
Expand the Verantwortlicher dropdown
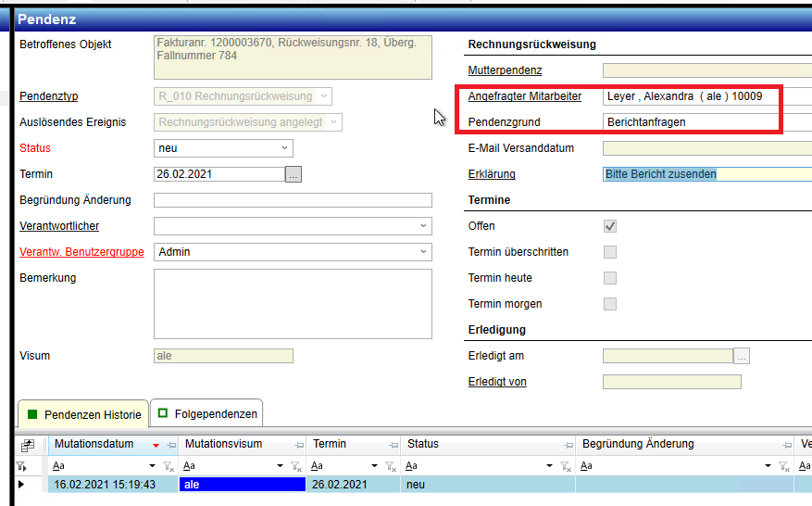coord(423,226)
